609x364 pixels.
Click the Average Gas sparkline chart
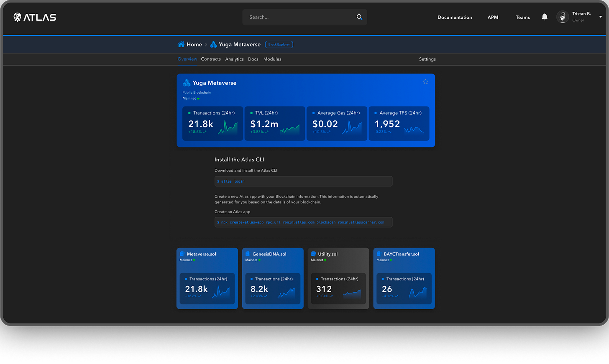pos(352,127)
